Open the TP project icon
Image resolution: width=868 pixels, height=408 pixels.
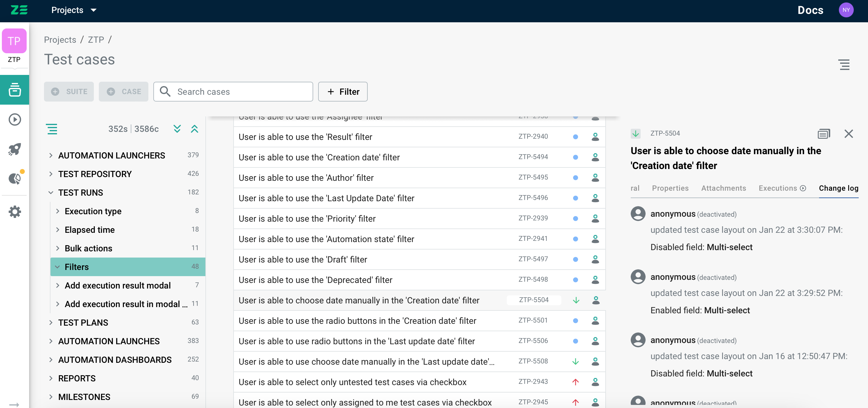(14, 41)
